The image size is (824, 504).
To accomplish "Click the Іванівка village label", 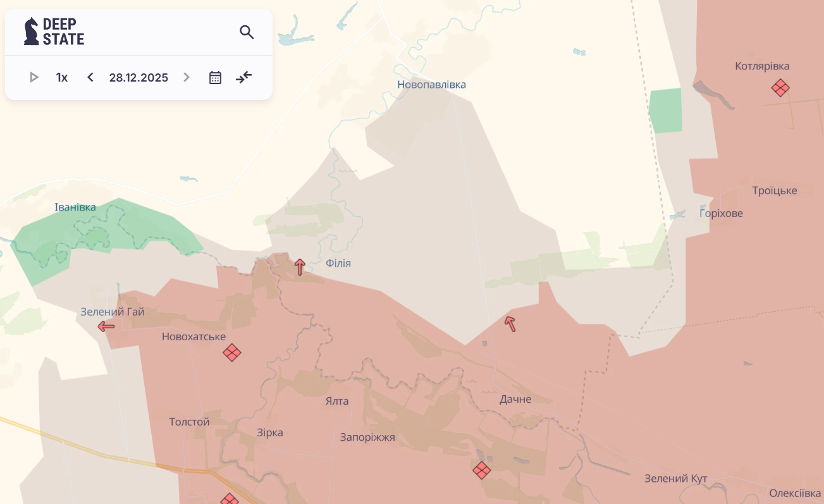I will [75, 207].
